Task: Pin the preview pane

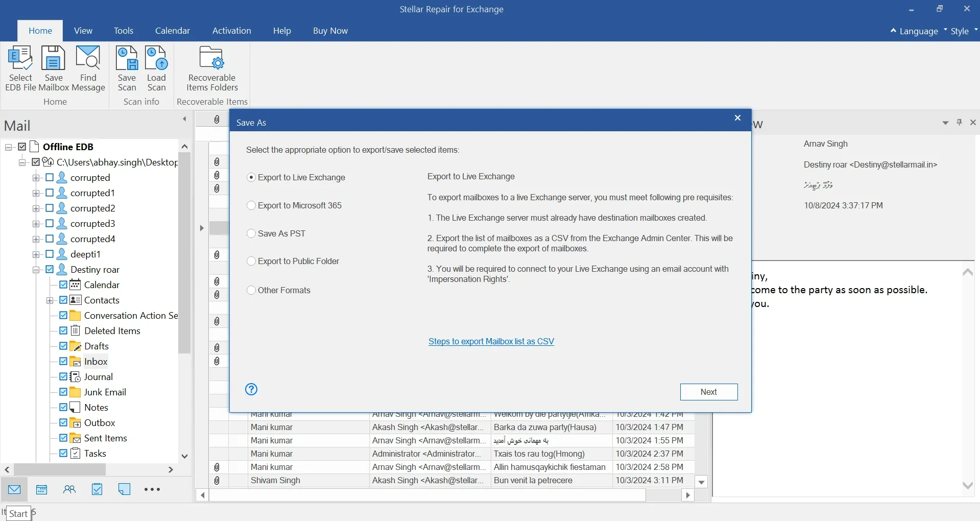Action: coord(959,123)
